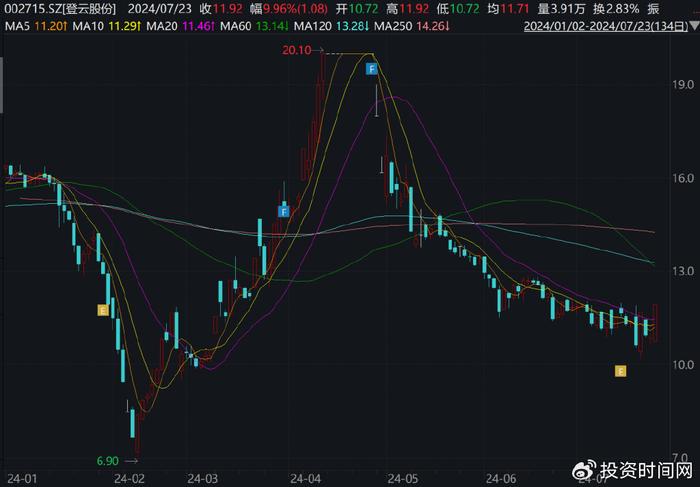Image resolution: width=700 pixels, height=487 pixels.
Task: Click the MA10 11.29 indicator label
Action: (x=107, y=26)
